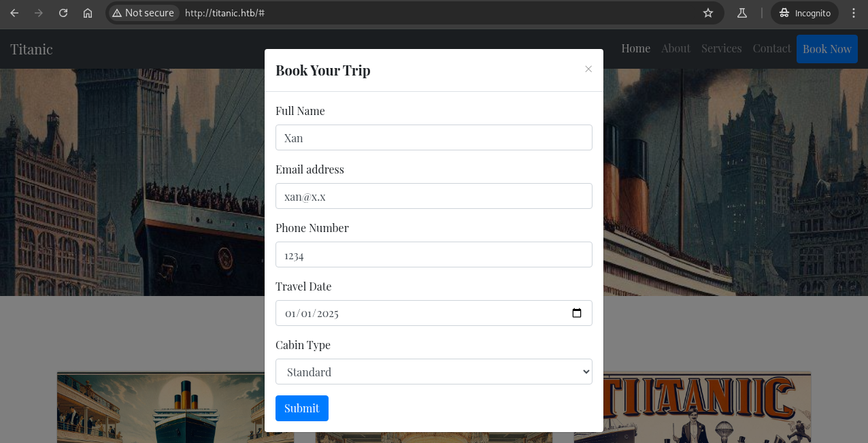Screen dimensions: 868x443
Task: Expand the Cabin Type dropdown
Action: point(433,372)
